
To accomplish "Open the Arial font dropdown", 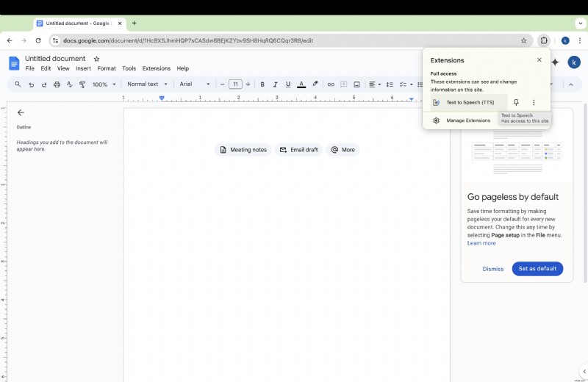I will (194, 84).
